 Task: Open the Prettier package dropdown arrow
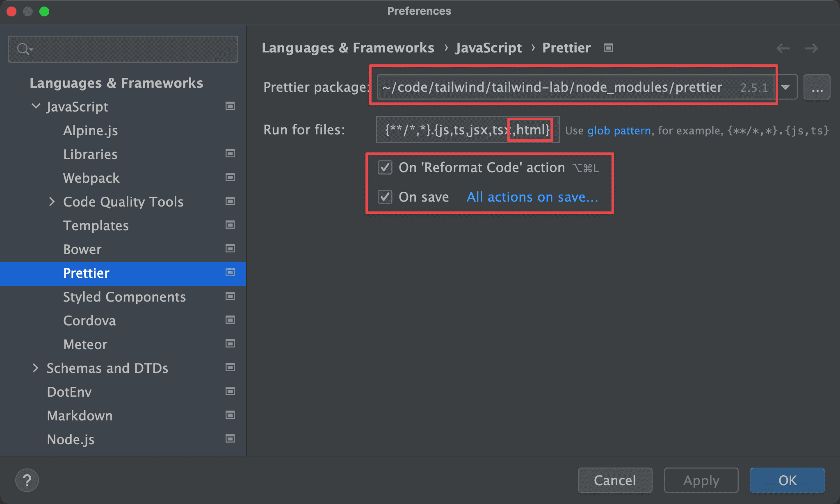pyautogui.click(x=786, y=87)
